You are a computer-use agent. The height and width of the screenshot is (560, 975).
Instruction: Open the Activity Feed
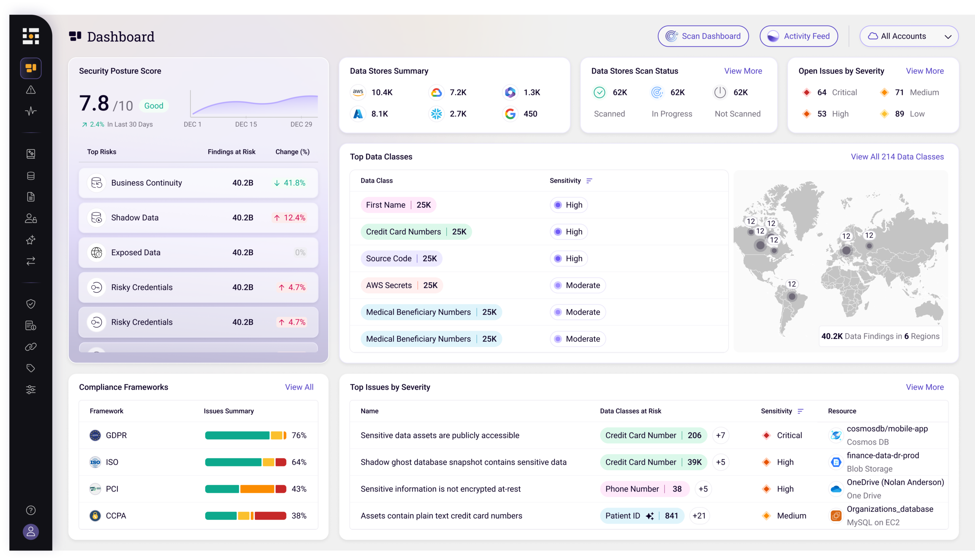click(x=799, y=36)
